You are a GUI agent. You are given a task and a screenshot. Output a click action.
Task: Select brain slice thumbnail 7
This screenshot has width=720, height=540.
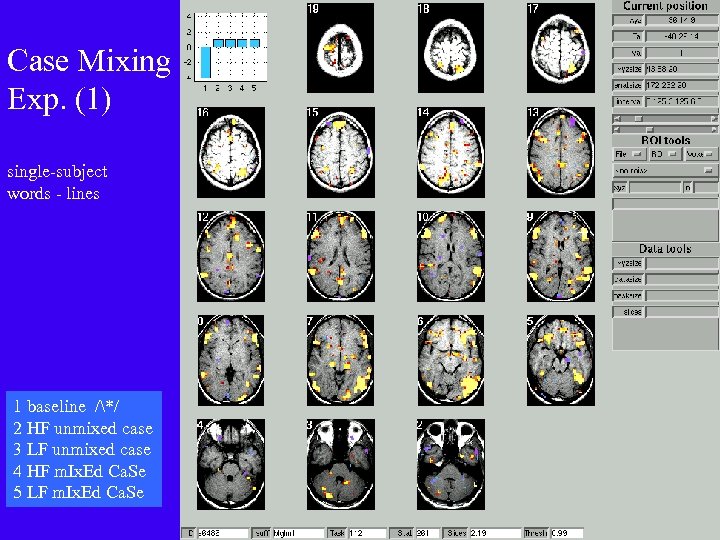coord(341,360)
